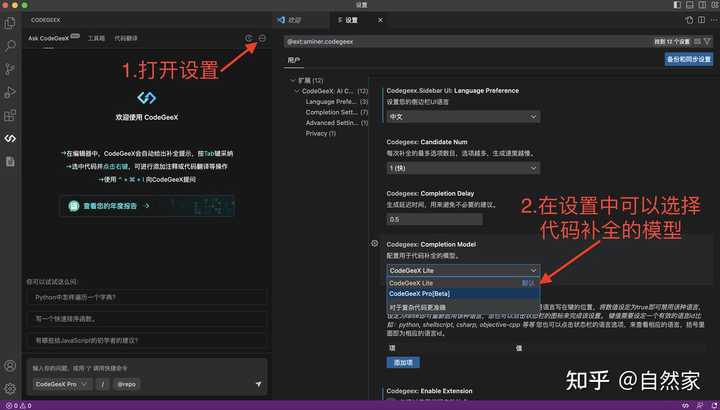Click the 添加项 button

click(403, 362)
